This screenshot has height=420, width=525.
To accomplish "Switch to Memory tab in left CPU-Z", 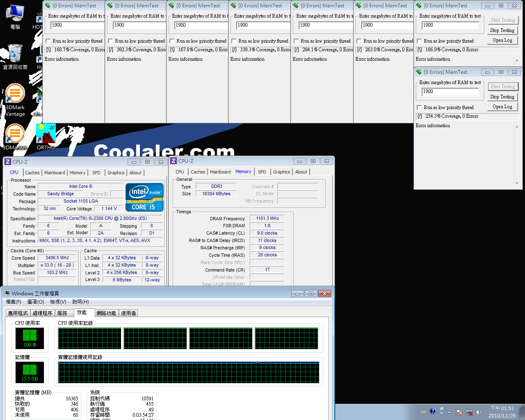I will click(78, 173).
